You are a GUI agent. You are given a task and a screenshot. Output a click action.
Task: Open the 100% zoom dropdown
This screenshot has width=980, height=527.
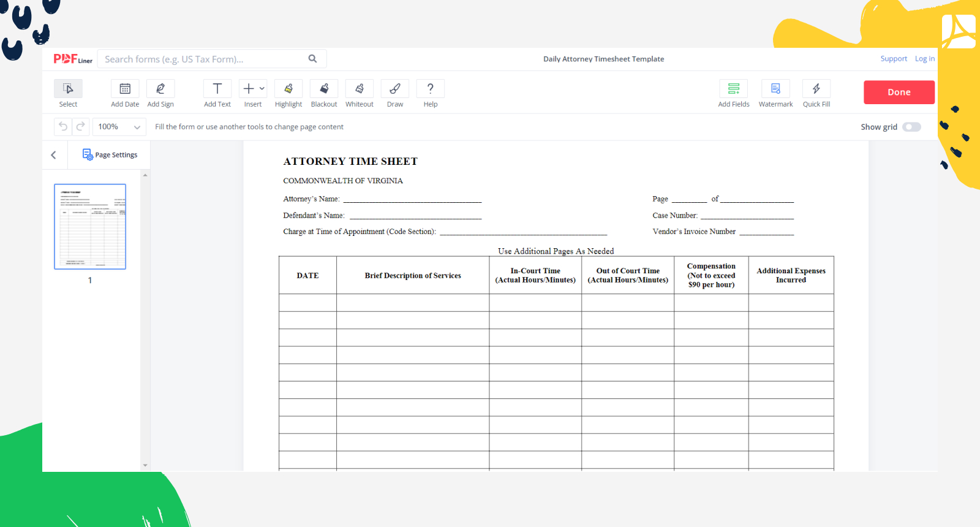pyautogui.click(x=119, y=127)
